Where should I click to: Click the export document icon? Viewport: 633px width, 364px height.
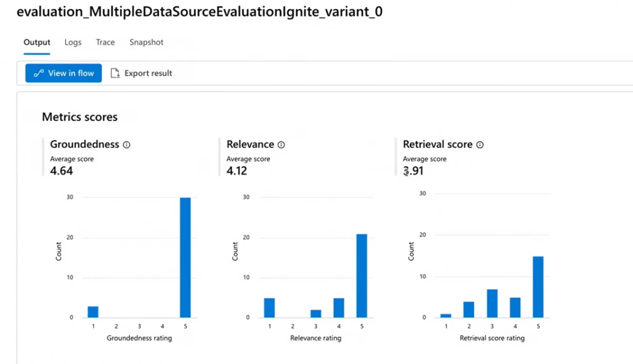pos(115,73)
